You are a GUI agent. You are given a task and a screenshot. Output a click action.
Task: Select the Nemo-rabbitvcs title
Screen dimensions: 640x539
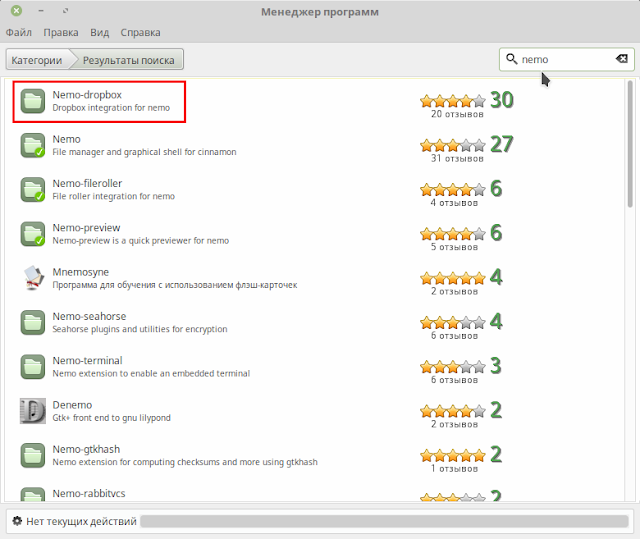[x=89, y=493]
